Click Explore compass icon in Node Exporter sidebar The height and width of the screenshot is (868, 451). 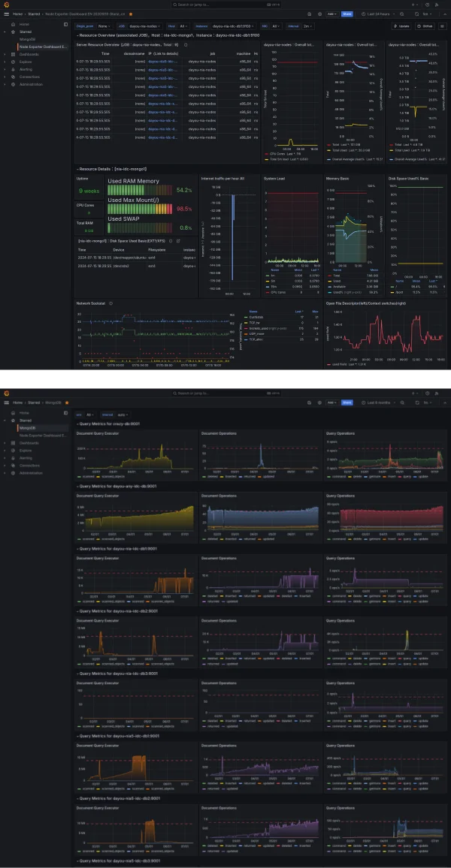[x=14, y=62]
